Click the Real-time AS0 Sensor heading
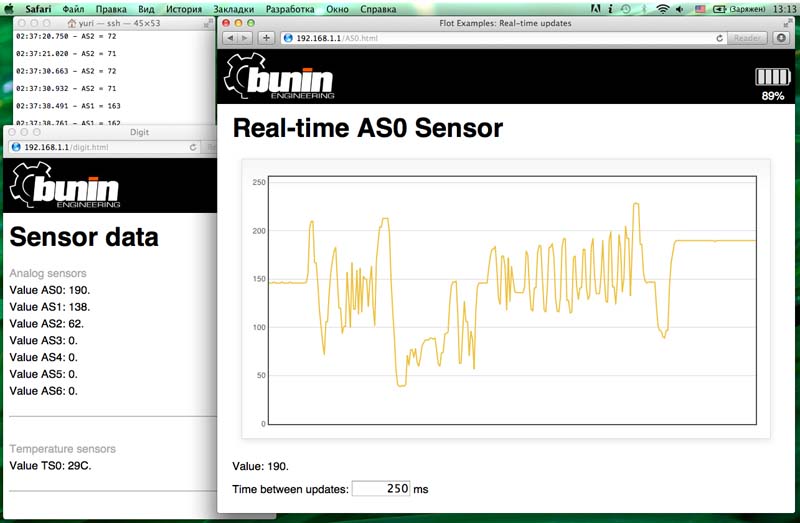Screen dimensions: 800x523 coord(368,128)
